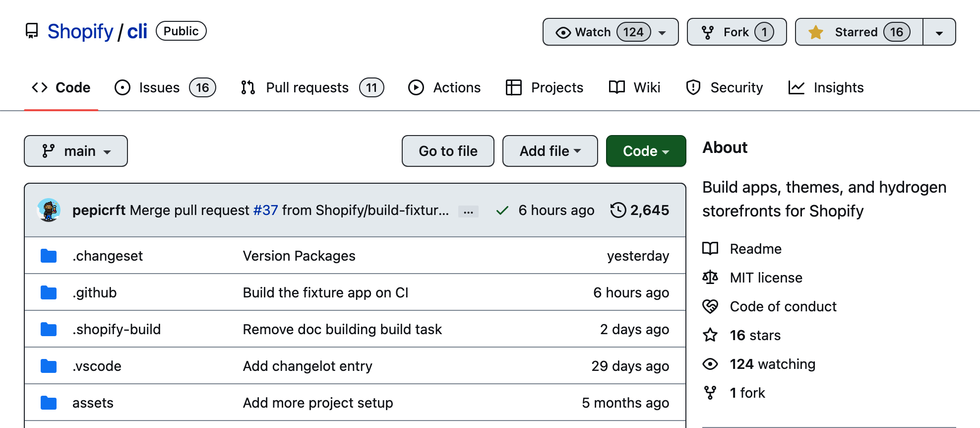Click the pepicrft avatar thumbnail
The width and height of the screenshot is (980, 428).
point(49,210)
